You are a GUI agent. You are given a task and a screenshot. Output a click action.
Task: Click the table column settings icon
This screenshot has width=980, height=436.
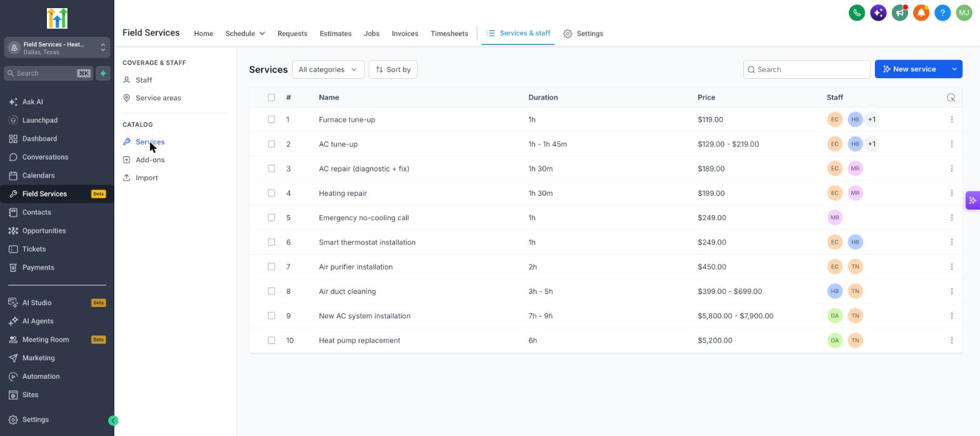point(951,98)
